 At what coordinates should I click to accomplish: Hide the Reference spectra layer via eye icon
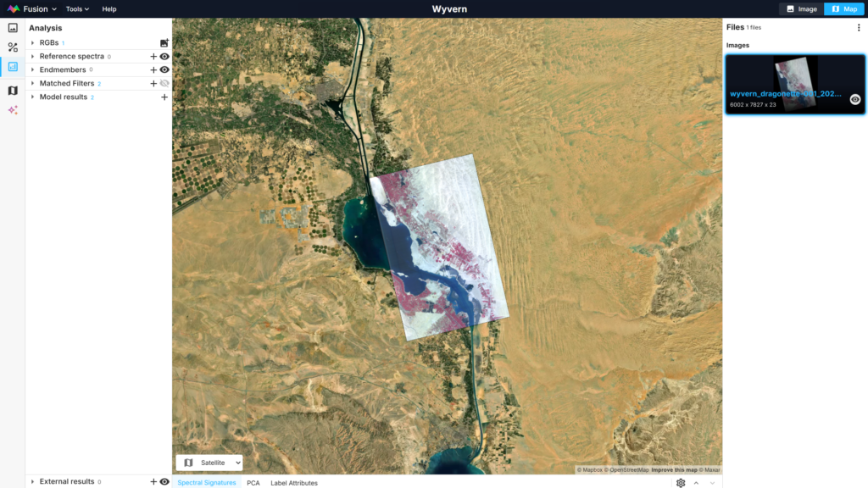[x=164, y=56]
